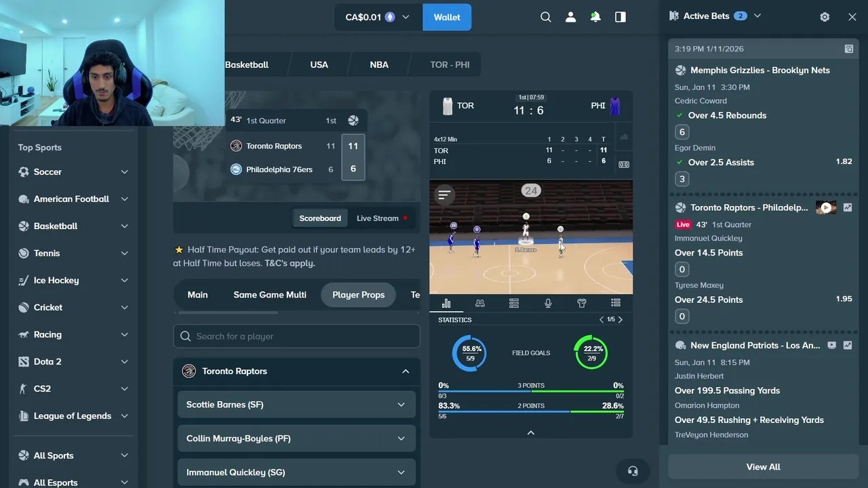Select the Main markets tab

197,295
